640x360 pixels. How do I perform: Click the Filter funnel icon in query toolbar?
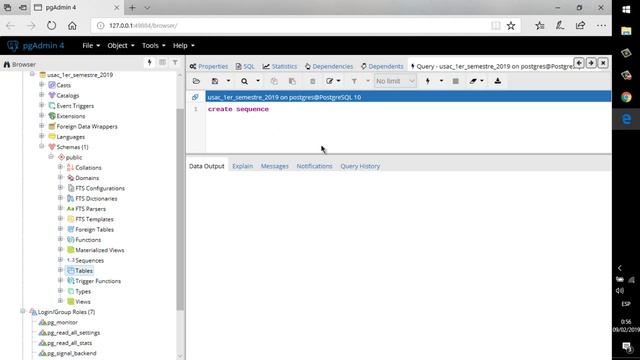click(354, 81)
